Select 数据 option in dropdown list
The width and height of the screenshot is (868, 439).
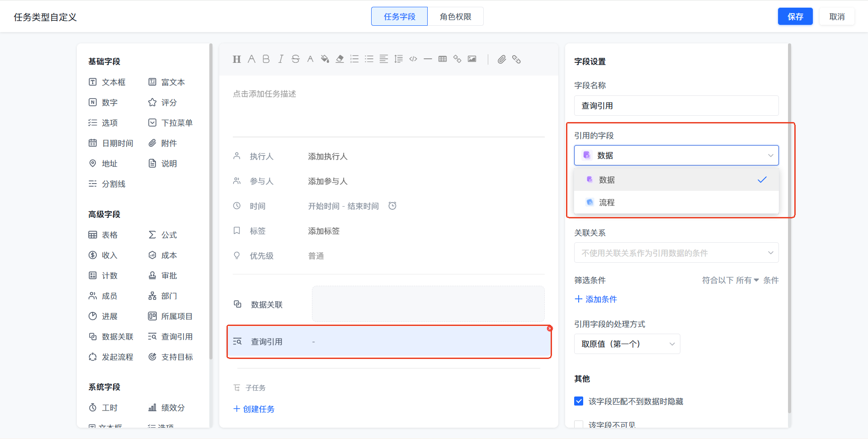pos(676,179)
